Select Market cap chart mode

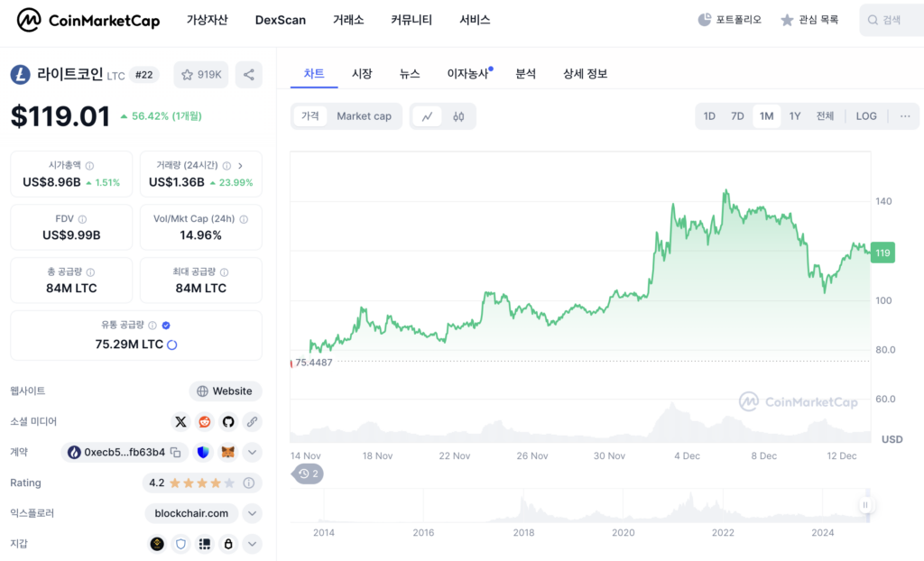(365, 116)
